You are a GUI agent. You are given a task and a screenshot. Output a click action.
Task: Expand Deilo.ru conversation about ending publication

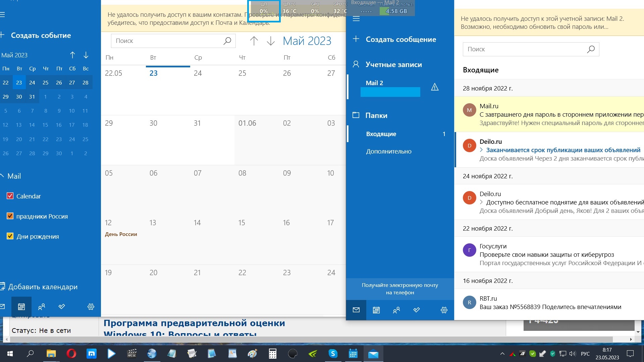pyautogui.click(x=482, y=150)
